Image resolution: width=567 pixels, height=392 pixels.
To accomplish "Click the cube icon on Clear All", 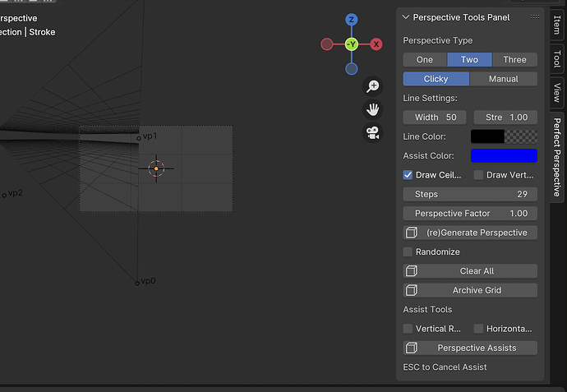I will point(412,271).
